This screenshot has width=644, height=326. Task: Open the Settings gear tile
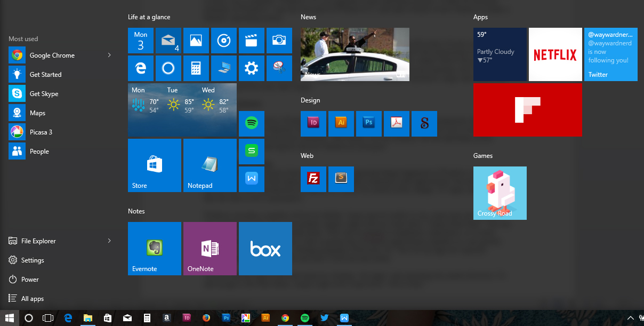click(x=252, y=68)
